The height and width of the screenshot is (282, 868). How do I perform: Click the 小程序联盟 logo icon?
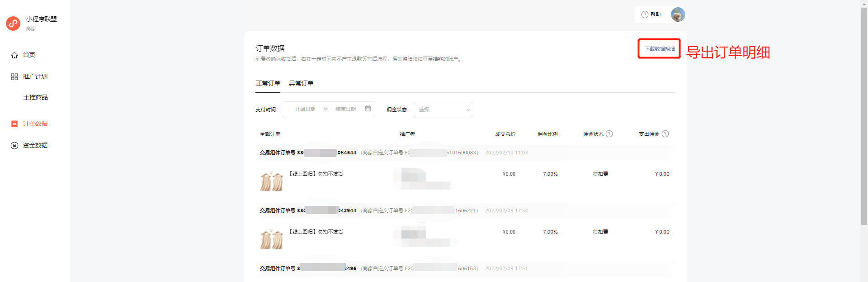(13, 24)
